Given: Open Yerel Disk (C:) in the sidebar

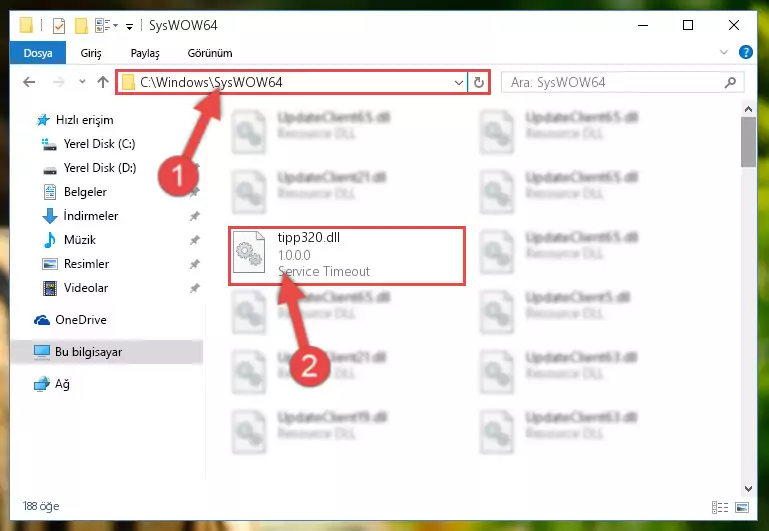Looking at the screenshot, I should point(99,144).
